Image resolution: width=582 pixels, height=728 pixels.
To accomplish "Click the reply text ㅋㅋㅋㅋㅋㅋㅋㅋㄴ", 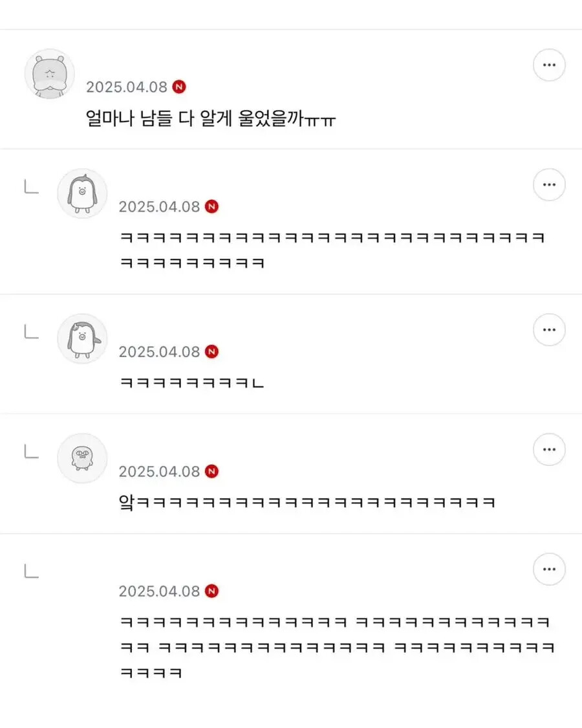I will tap(192, 382).
